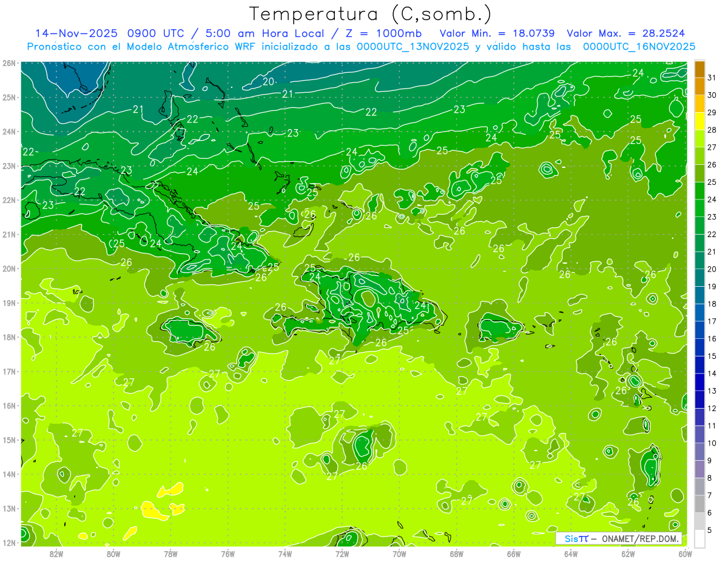Click the longitude label "78W"
Image resolution: width=728 pixels, height=562 pixels.
[170, 553]
